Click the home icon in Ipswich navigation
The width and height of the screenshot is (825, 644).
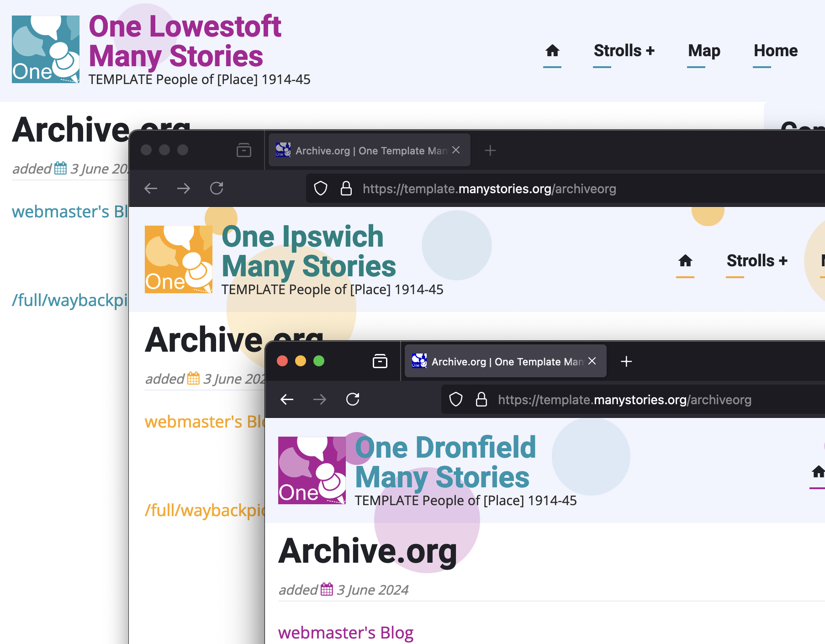pyautogui.click(x=685, y=261)
